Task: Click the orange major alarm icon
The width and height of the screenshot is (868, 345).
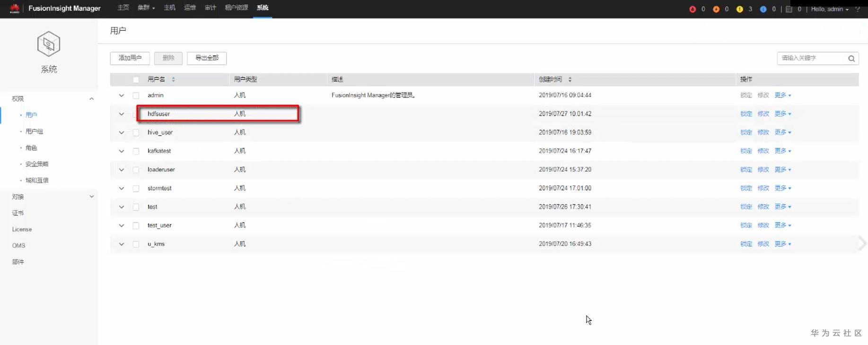Action: (716, 9)
